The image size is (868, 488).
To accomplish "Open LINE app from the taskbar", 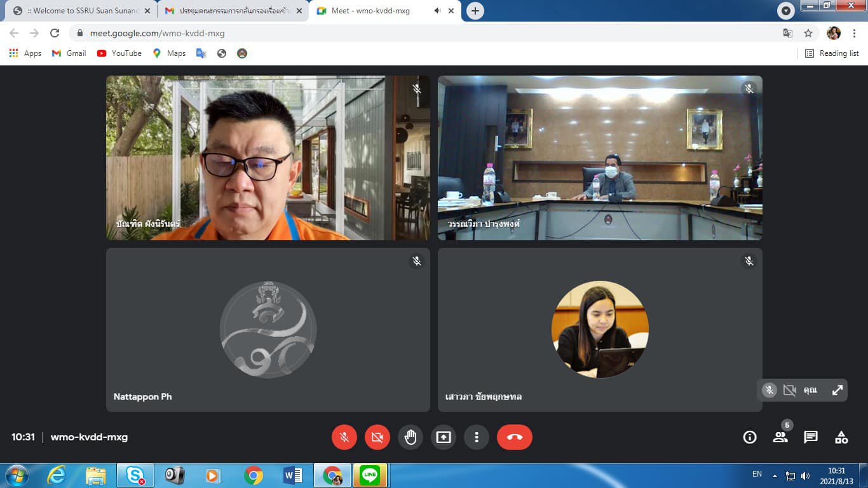I will pos(369,475).
